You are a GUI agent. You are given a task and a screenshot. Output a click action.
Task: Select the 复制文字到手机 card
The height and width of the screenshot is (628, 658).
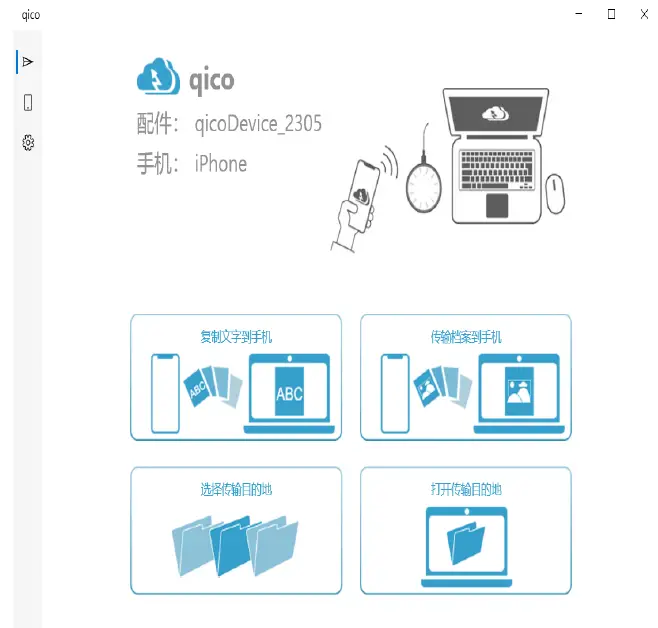(x=236, y=377)
